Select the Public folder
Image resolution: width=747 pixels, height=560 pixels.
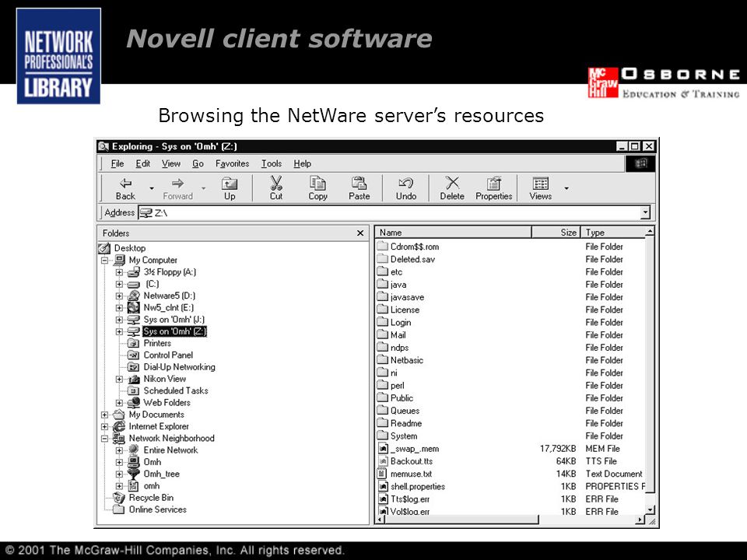402,398
